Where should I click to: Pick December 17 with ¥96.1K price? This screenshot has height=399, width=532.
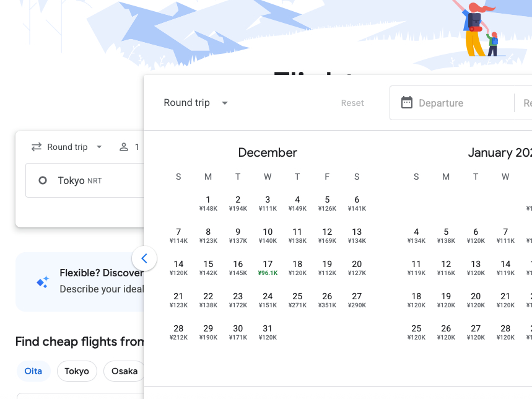coord(268,268)
